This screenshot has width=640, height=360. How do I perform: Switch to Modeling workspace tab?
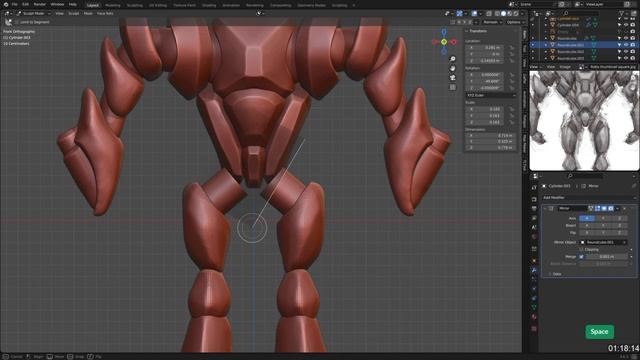113,5
